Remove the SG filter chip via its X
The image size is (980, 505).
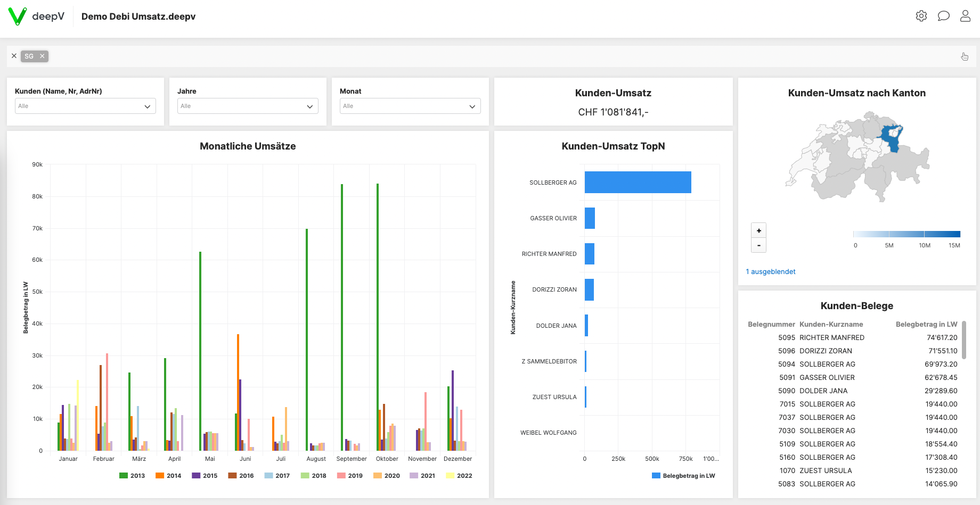tap(41, 56)
